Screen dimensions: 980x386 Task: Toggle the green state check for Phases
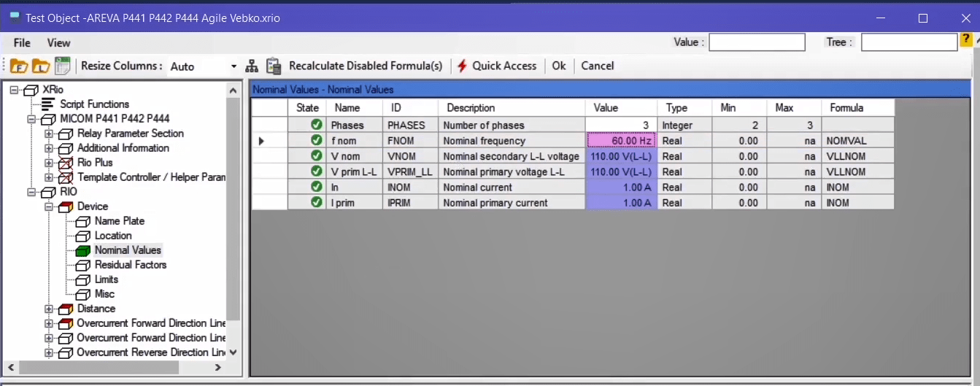click(316, 125)
